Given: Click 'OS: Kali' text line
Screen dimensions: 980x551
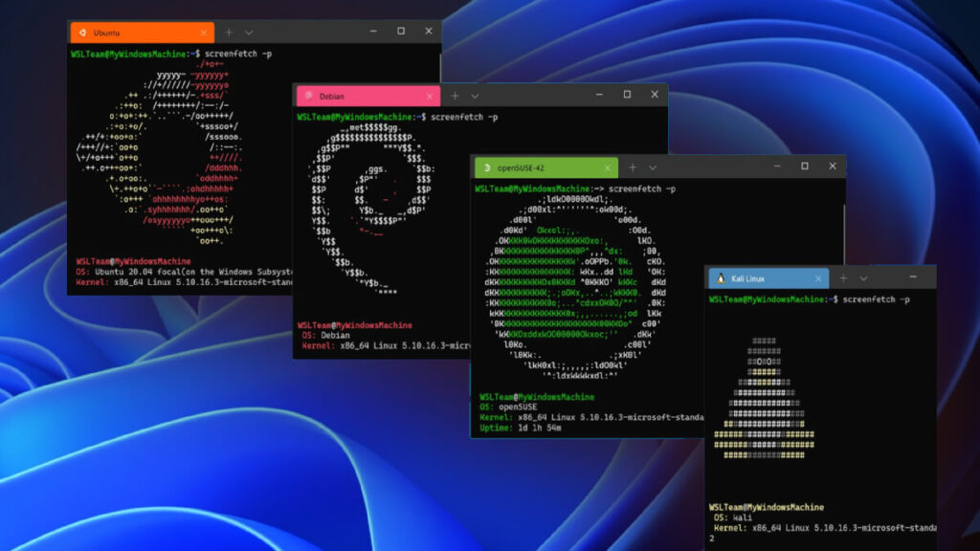Looking at the screenshot, I should 732,518.
